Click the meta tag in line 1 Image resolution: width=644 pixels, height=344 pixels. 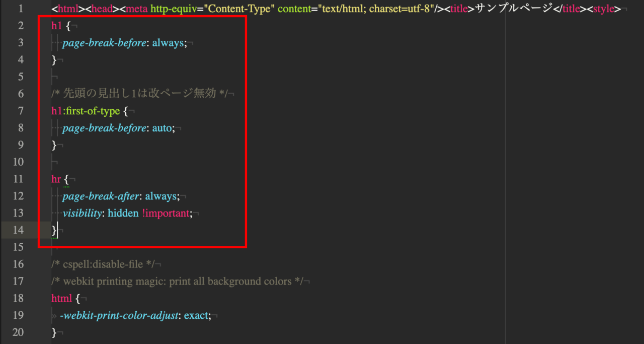(x=136, y=9)
